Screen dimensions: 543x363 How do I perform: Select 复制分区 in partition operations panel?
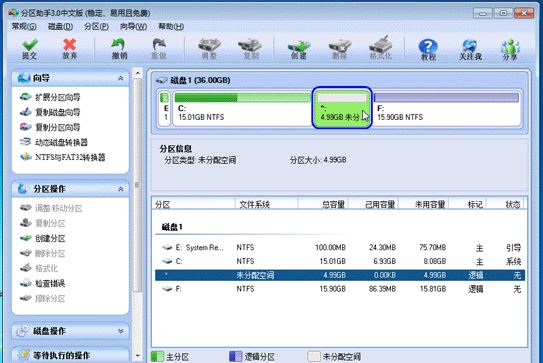[x=43, y=223]
